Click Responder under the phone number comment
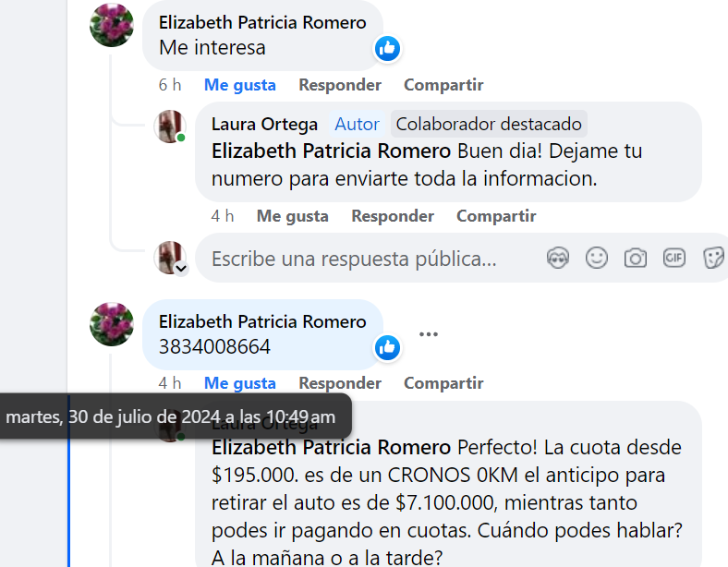 click(340, 383)
